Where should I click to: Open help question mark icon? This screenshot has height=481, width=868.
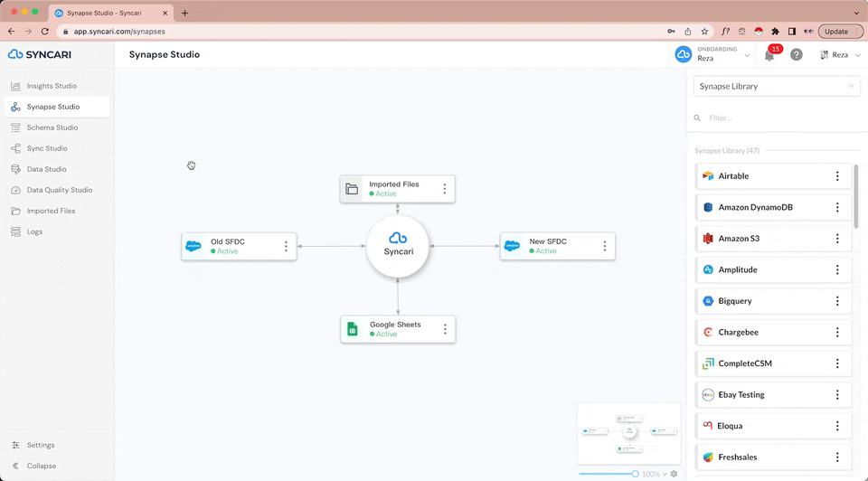[796, 55]
